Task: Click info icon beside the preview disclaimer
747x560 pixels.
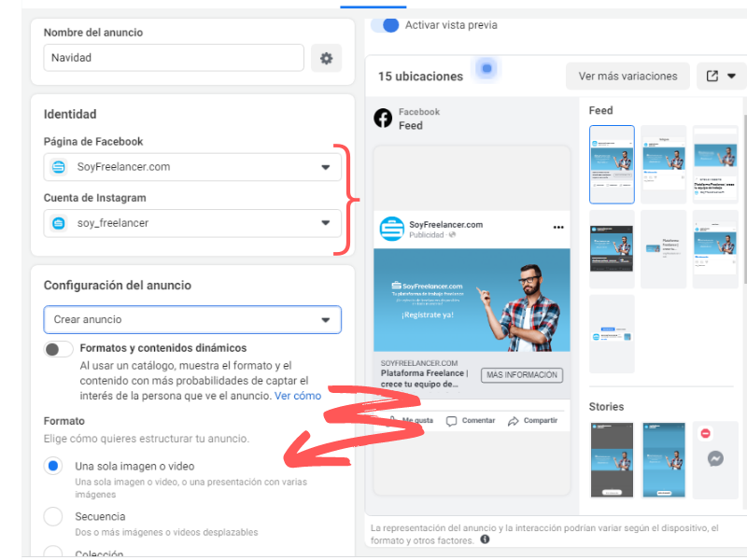Action: [485, 539]
